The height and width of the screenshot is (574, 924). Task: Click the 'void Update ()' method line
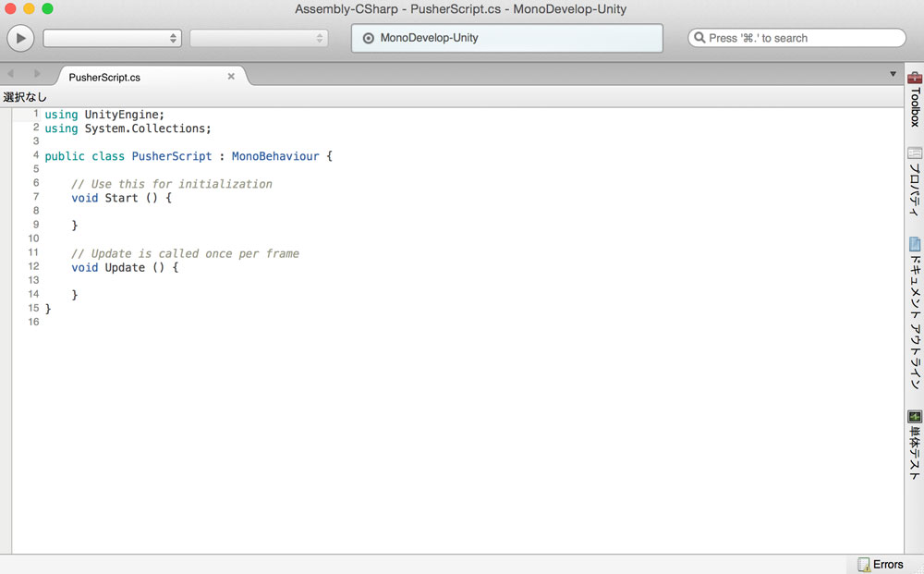pyautogui.click(x=125, y=267)
